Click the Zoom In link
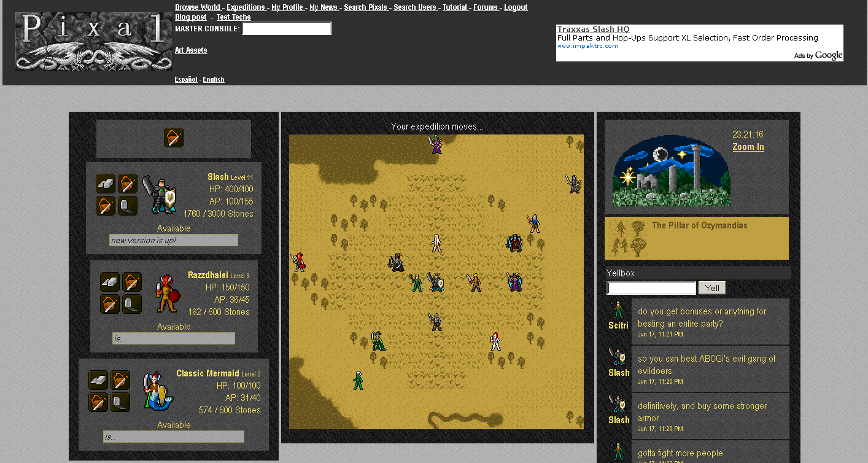 pos(748,147)
